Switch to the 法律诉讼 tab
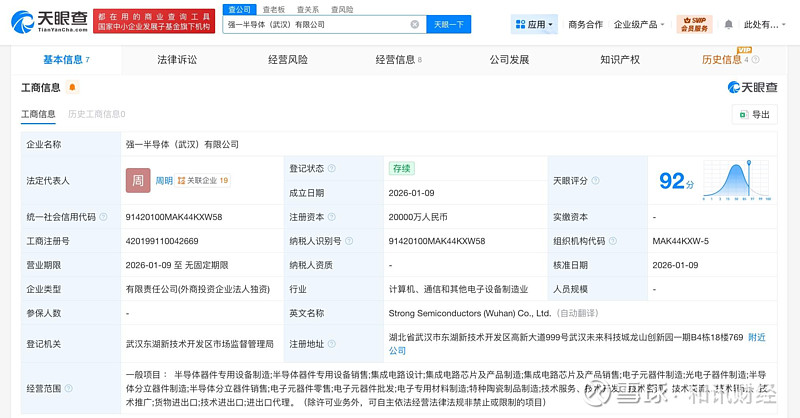Viewport: 800px width, 418px height. (177, 60)
